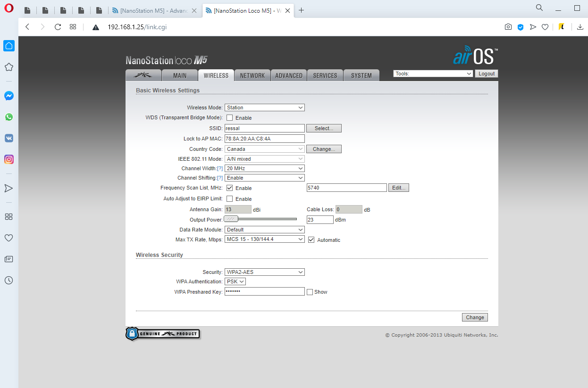
Task: Switch to the NanoStation M5 browser tab
Action: 155,10
